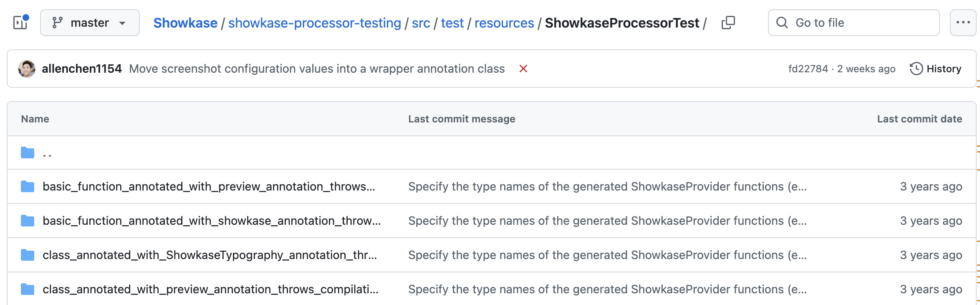Go to src folder breadcrumb
The height and width of the screenshot is (305, 980).
421,23
